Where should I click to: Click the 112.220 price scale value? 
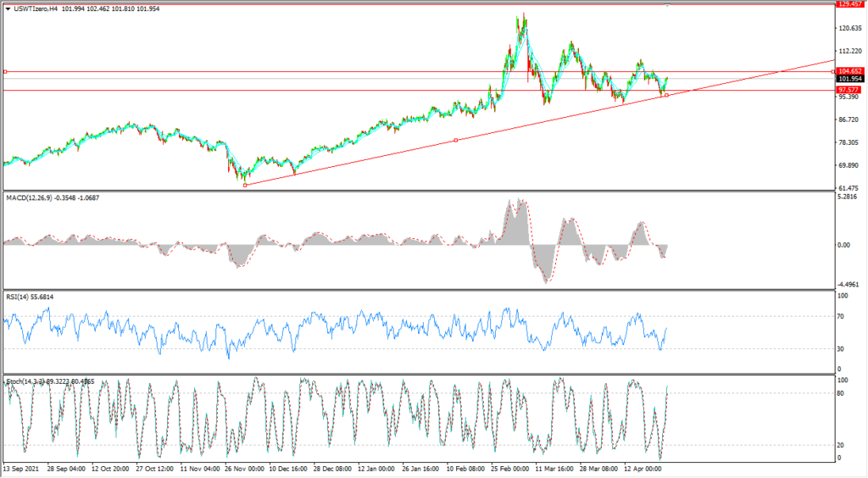[851, 52]
